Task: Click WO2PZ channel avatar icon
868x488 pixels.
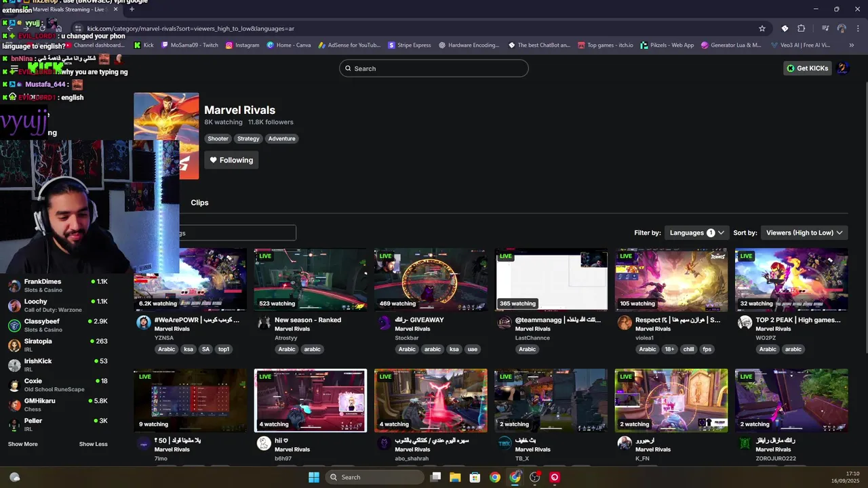Action: click(745, 323)
